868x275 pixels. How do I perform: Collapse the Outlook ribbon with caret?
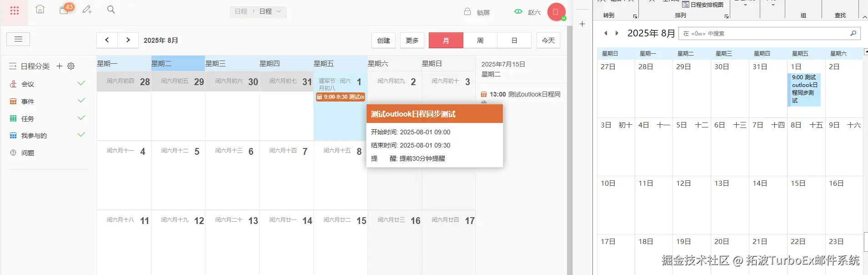pos(865,17)
